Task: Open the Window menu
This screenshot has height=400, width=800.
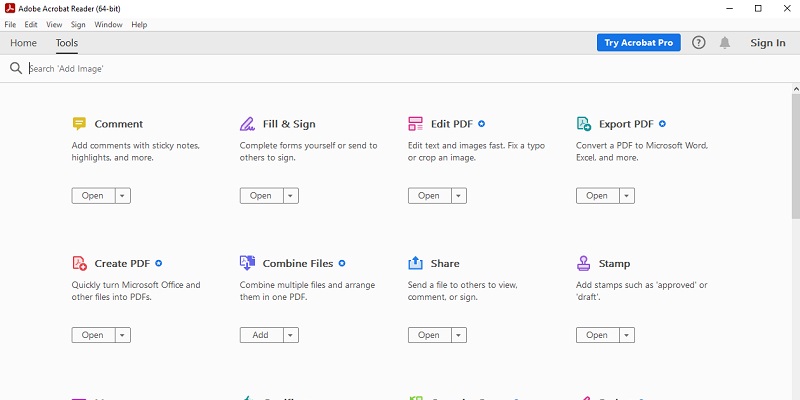Action: [108, 24]
